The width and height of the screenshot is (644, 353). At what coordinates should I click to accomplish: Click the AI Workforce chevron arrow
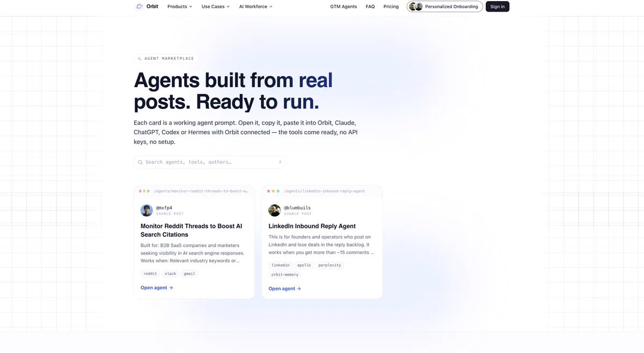tap(271, 6)
